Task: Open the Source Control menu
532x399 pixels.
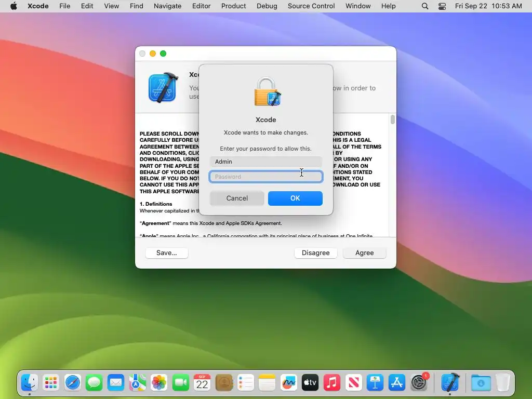Action: click(x=311, y=6)
